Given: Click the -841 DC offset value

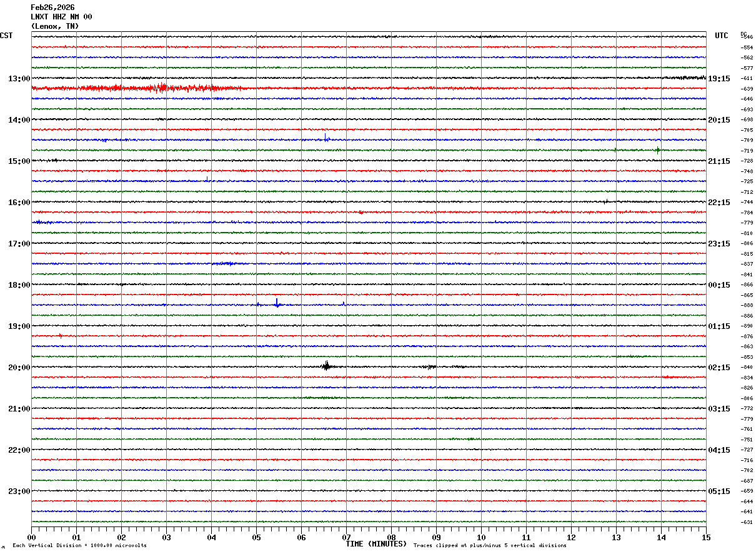Looking at the screenshot, I should (x=747, y=274).
